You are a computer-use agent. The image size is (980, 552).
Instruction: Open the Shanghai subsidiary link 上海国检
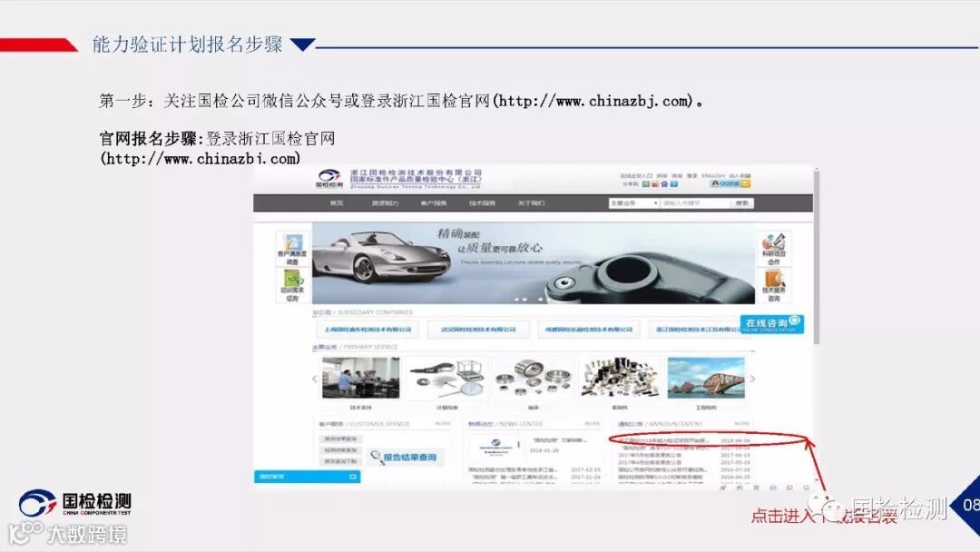coord(367,329)
